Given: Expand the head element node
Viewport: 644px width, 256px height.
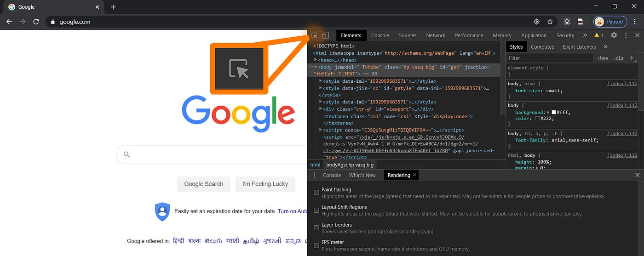Looking at the screenshot, I should pyautogui.click(x=316, y=60).
